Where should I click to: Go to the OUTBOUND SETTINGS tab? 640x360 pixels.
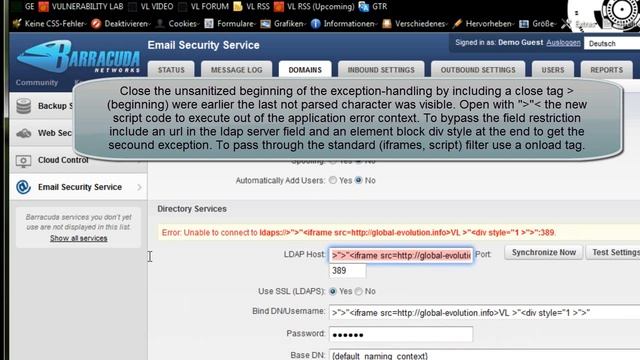478,70
